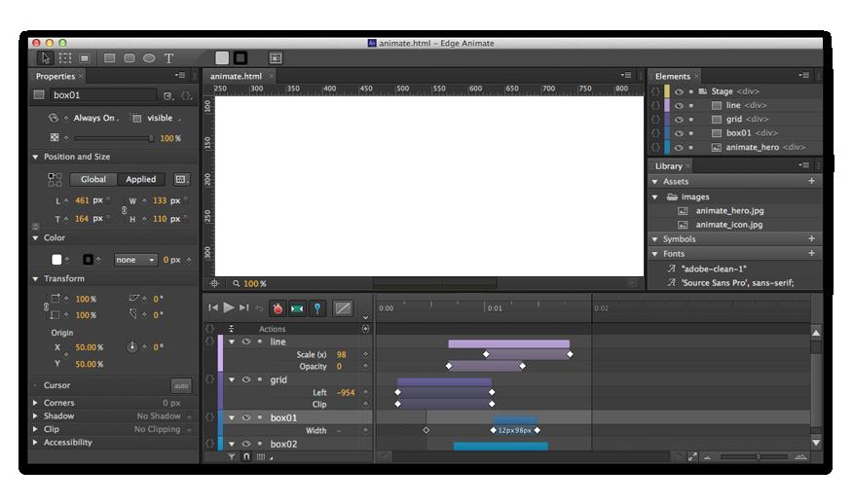Select the Elements panel tab

673,76
